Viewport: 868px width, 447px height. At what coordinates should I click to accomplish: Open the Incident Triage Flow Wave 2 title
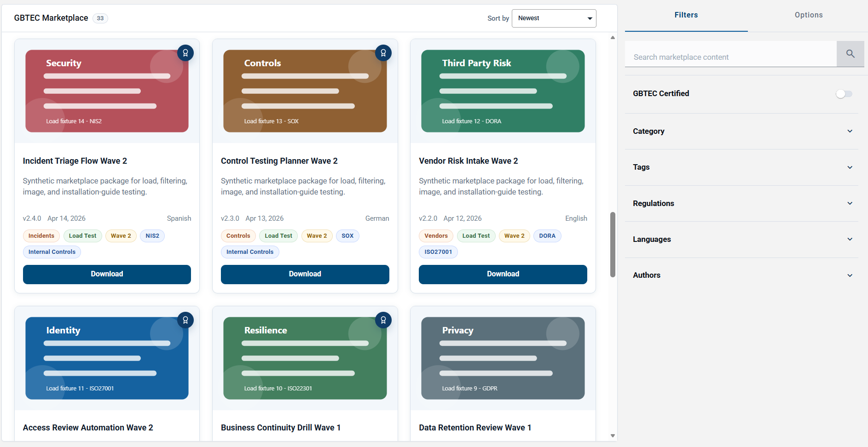click(x=75, y=161)
